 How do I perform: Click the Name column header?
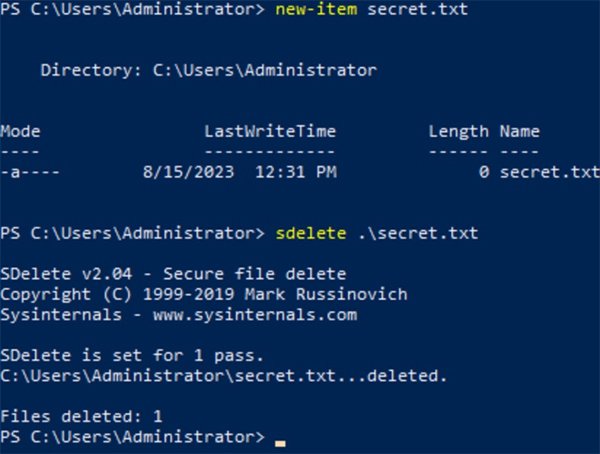519,131
